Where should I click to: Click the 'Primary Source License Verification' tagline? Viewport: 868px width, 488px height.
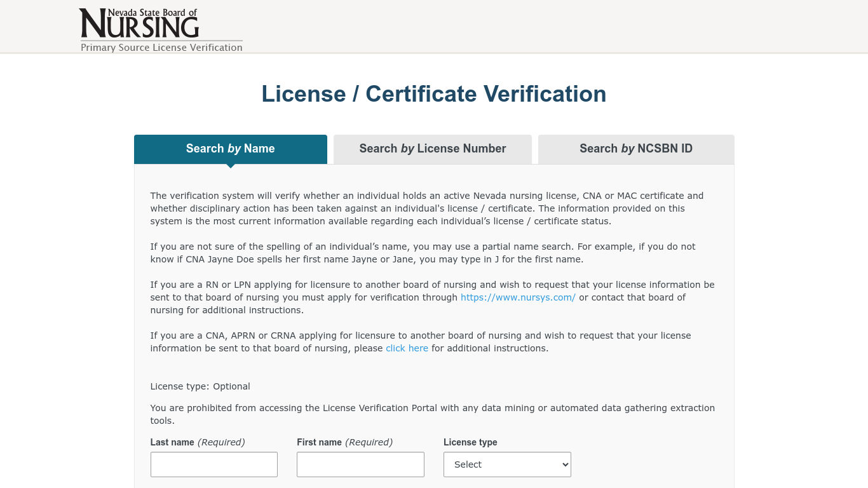[161, 48]
